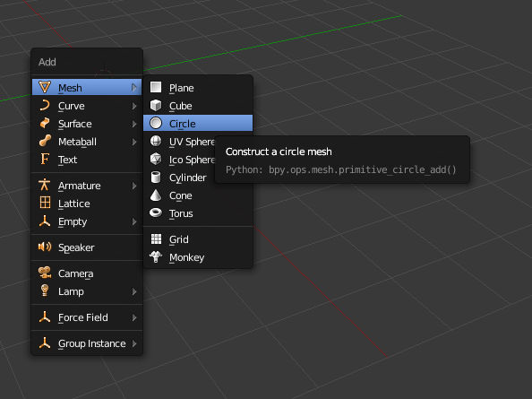Viewport: 532px width, 399px height.
Task: Click the Camera icon in Add menu
Action: tap(45, 273)
